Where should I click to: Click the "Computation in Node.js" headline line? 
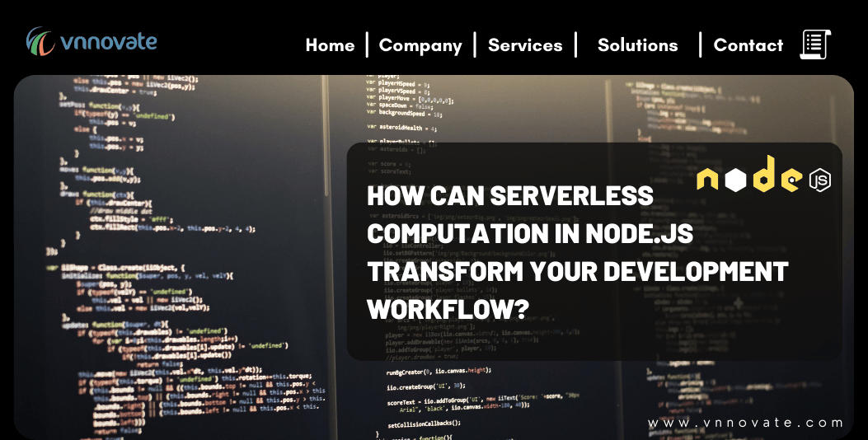(530, 233)
